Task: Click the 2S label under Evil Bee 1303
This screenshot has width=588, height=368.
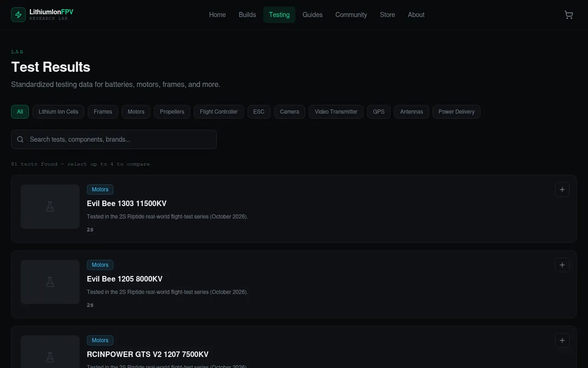Action: point(90,230)
